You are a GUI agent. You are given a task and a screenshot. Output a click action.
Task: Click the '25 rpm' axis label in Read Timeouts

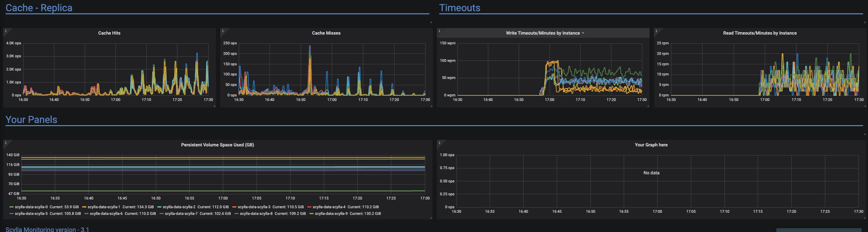click(663, 43)
